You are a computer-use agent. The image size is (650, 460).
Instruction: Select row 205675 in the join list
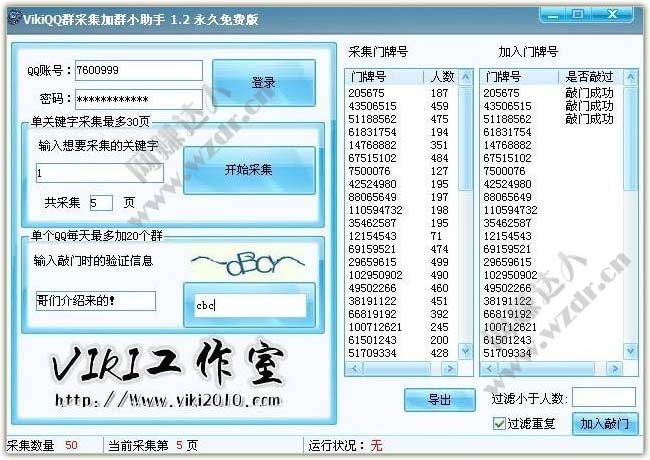point(552,93)
